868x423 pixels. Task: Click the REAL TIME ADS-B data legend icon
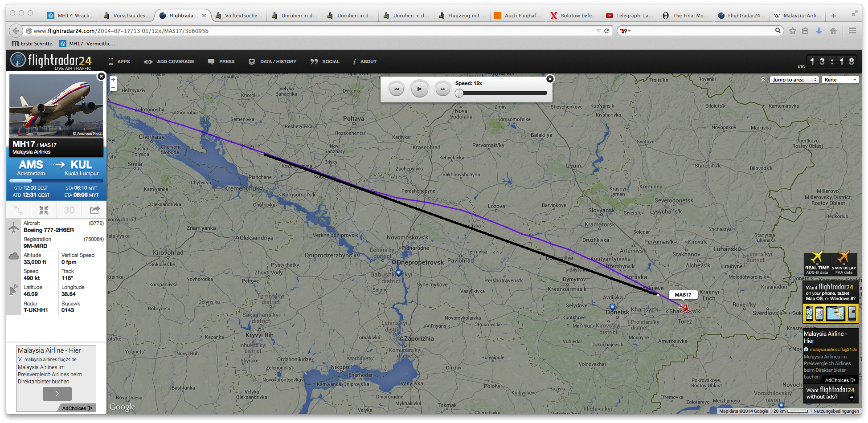817,263
